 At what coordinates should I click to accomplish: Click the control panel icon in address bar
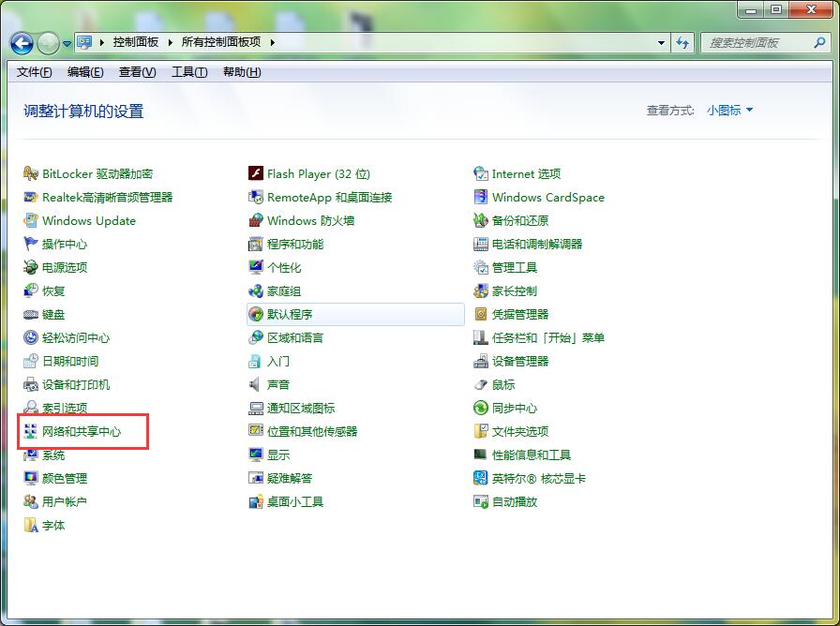tap(84, 42)
